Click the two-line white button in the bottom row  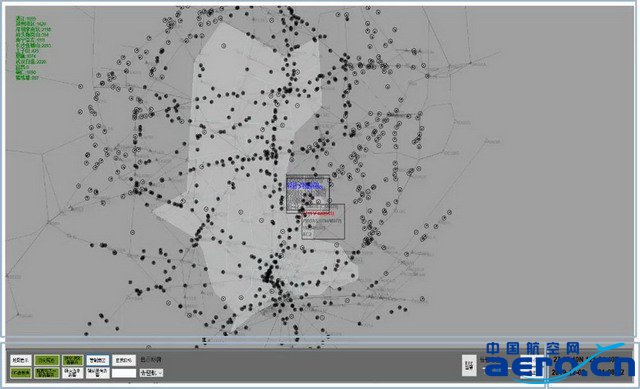73,373
